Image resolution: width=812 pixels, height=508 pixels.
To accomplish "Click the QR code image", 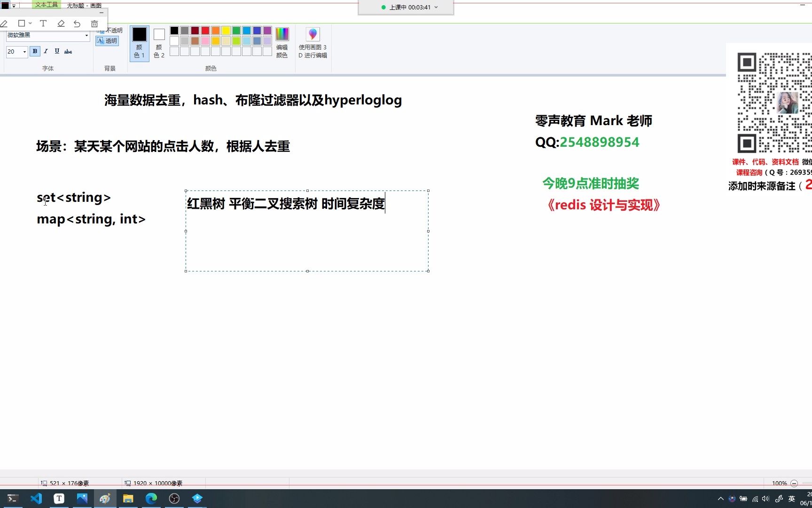I will pos(774,103).
